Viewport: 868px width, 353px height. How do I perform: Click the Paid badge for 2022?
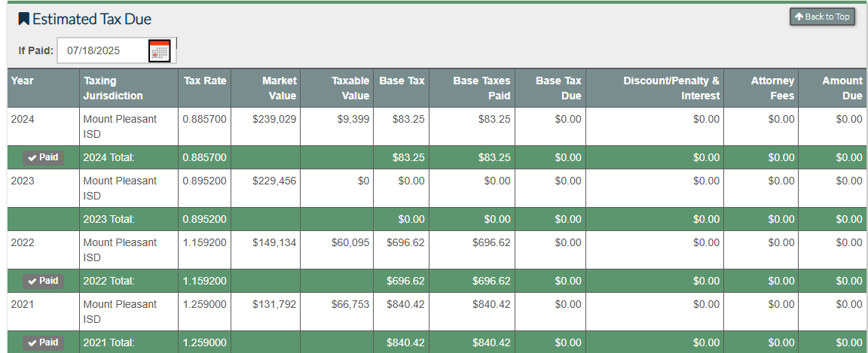pos(42,281)
